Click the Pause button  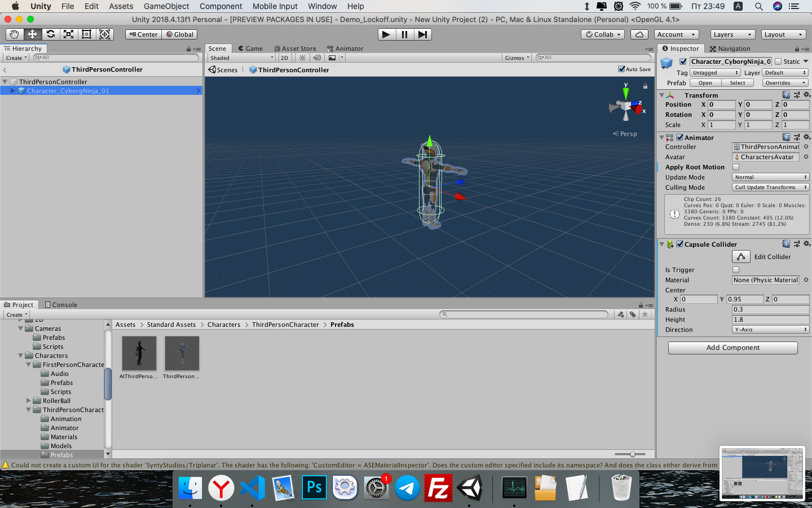(x=404, y=34)
